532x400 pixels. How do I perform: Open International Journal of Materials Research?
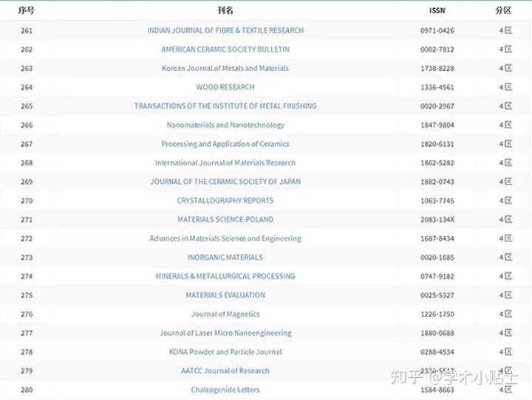click(225, 162)
